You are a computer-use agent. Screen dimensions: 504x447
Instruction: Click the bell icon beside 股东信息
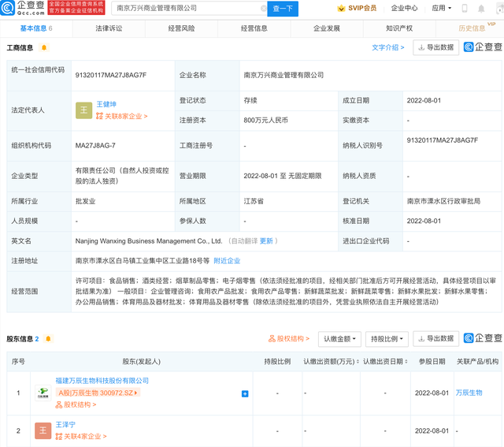click(47, 339)
